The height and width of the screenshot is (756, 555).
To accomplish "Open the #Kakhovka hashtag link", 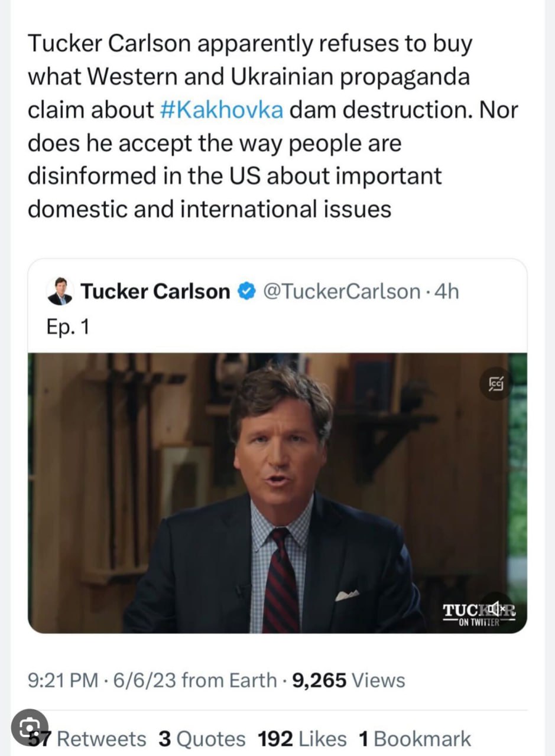I will [x=221, y=110].
